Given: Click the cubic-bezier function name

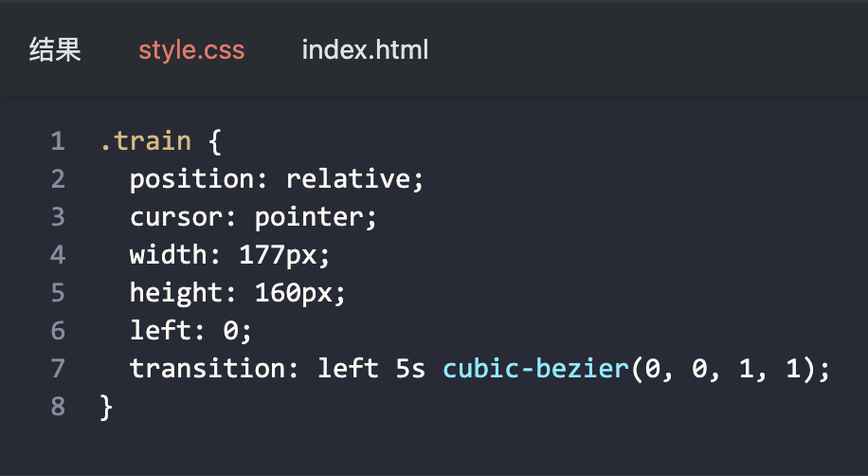Looking at the screenshot, I should click(534, 368).
